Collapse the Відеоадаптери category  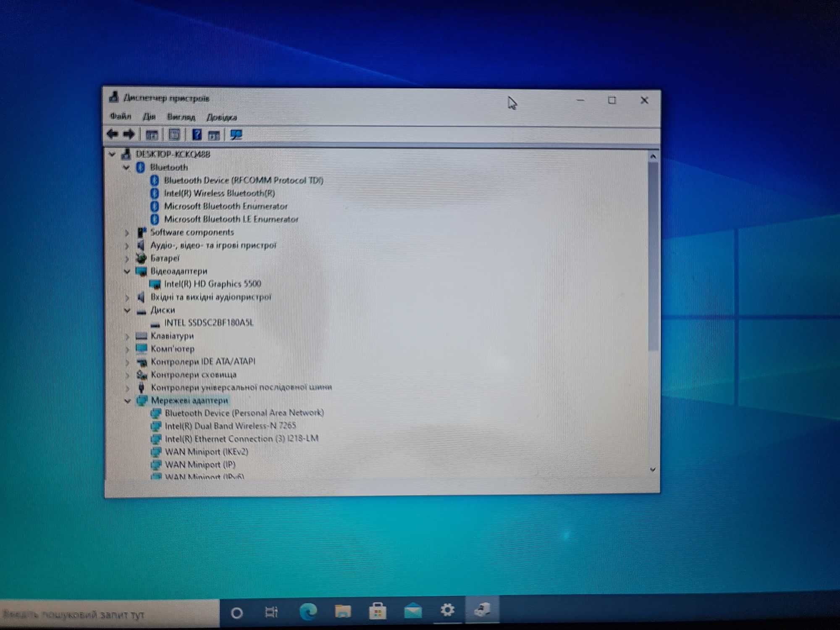click(127, 271)
